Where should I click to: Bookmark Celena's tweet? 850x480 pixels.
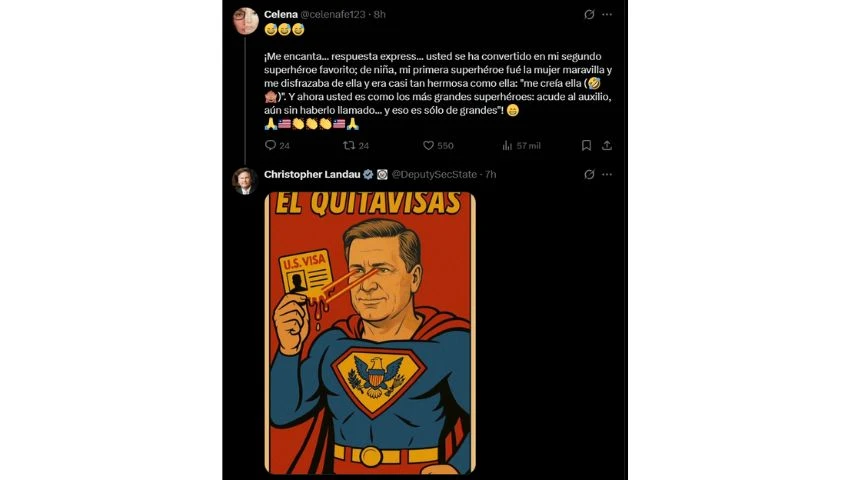point(587,145)
